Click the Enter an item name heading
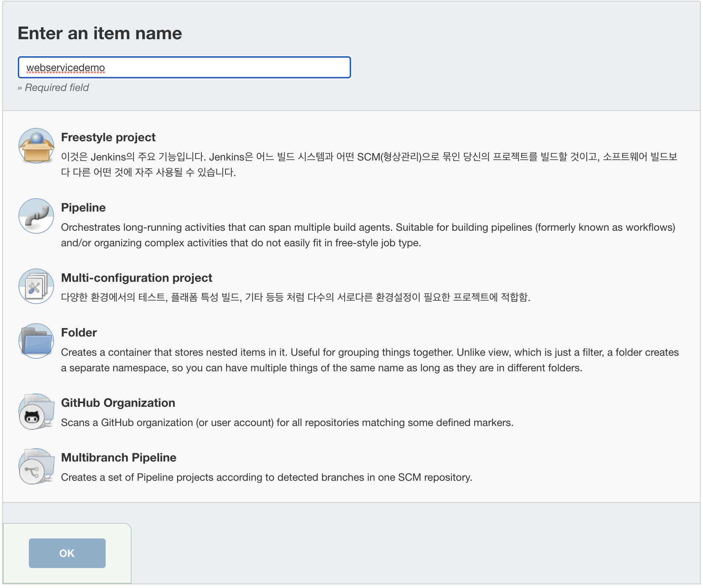This screenshot has height=588, width=703. (100, 33)
